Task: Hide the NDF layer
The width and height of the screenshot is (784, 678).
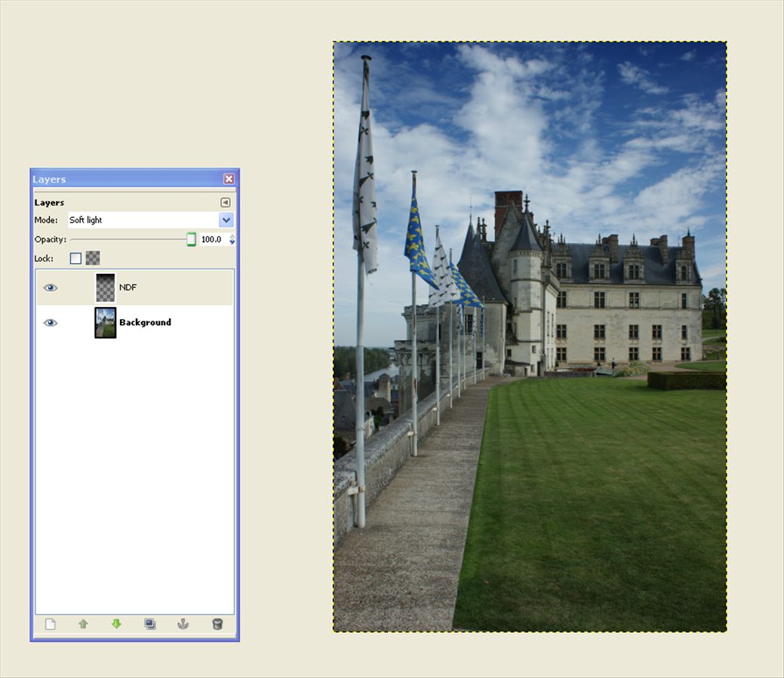Action: click(51, 287)
